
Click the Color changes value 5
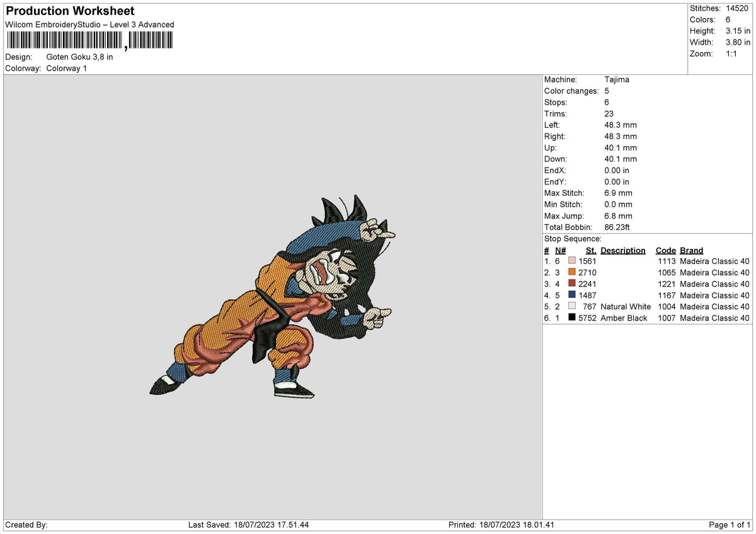pyautogui.click(x=606, y=91)
